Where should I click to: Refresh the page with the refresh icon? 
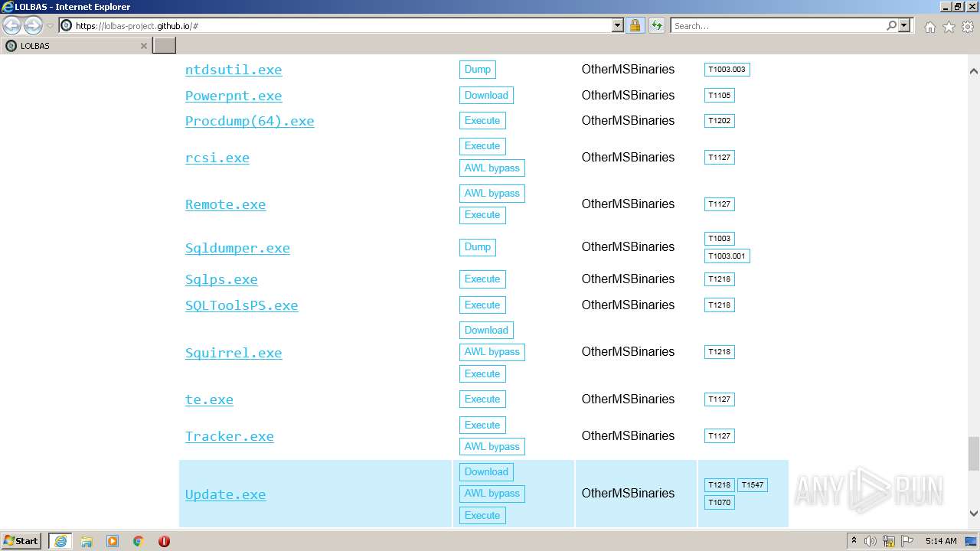pos(656,25)
